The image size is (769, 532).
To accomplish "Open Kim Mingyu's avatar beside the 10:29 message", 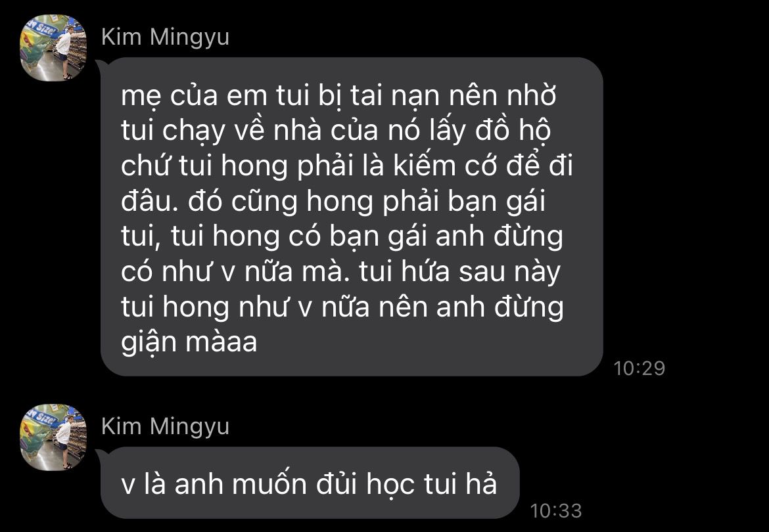I will coord(53,47).
